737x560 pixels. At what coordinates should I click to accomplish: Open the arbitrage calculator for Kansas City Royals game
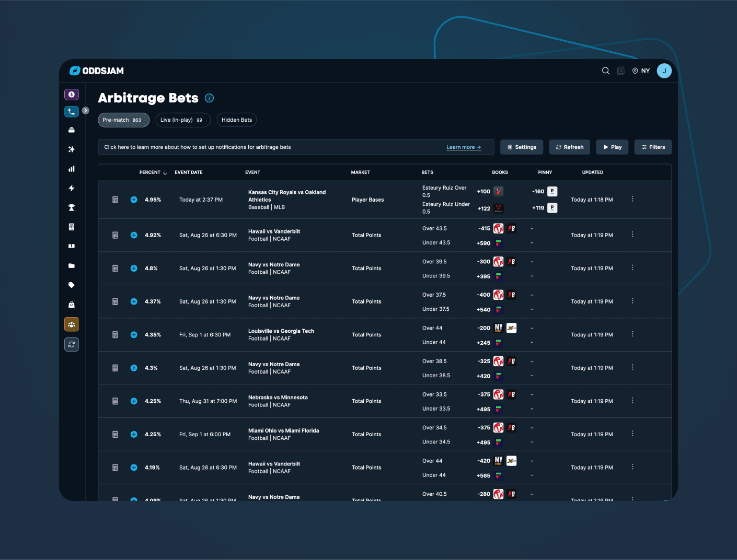(x=115, y=199)
